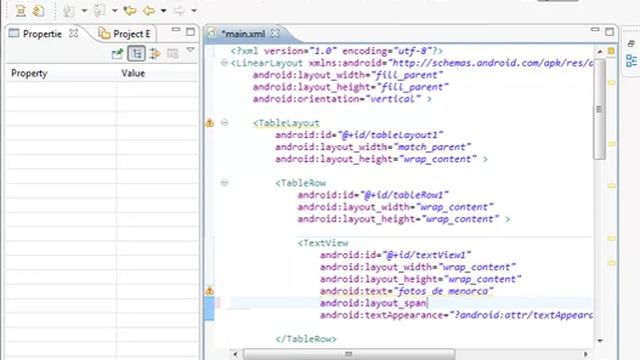Switch to the Project Explorer tab

coord(125,34)
